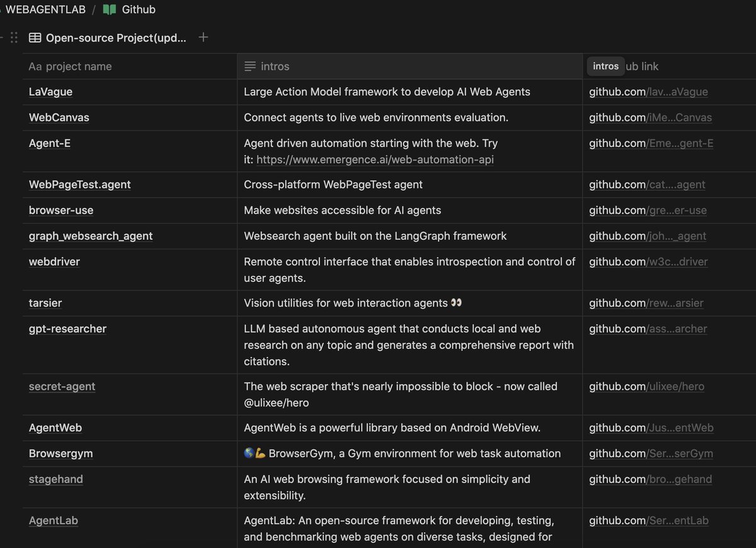Open the tarsier GitHub link

(x=646, y=303)
